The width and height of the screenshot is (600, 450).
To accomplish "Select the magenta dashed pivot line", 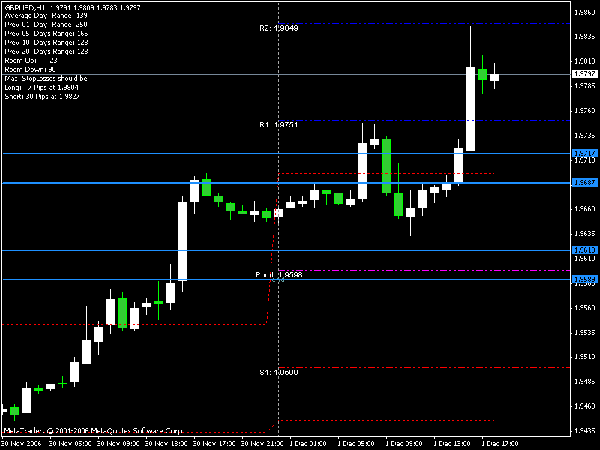I will pyautogui.click(x=424, y=271).
